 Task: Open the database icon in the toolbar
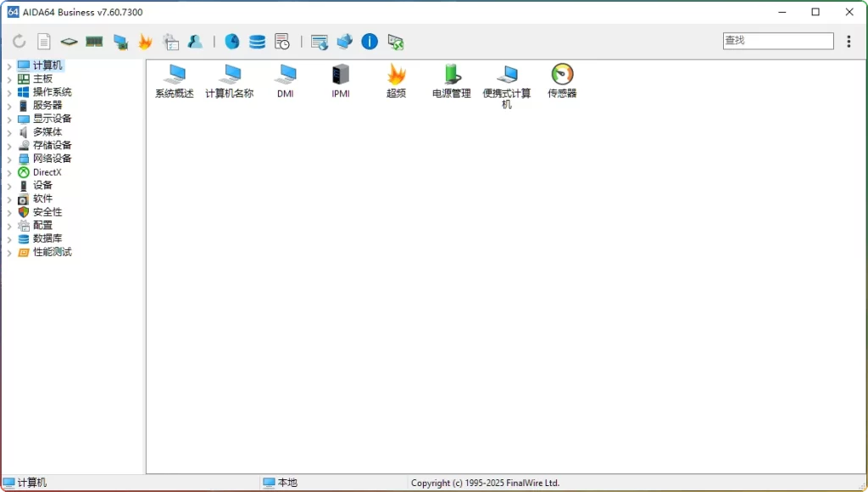(257, 41)
